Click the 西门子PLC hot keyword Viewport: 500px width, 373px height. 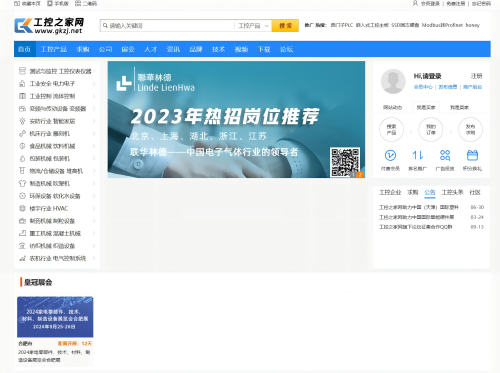(341, 25)
